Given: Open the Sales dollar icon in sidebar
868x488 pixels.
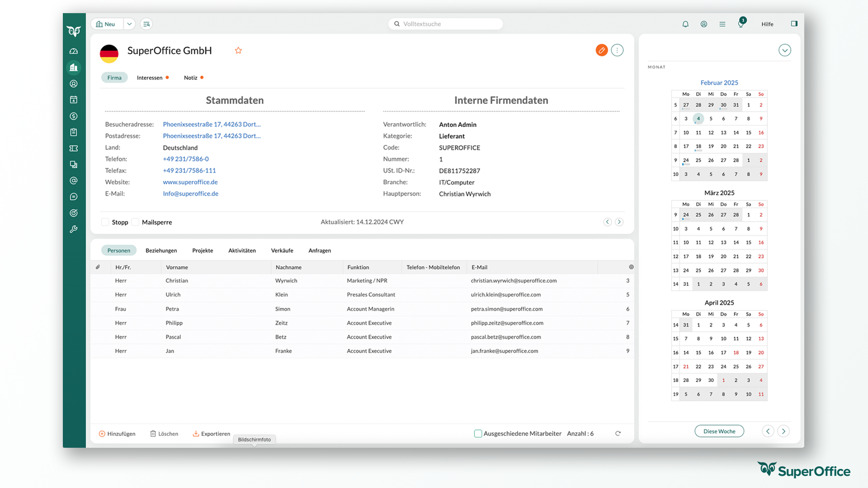Looking at the screenshot, I should click(x=74, y=116).
